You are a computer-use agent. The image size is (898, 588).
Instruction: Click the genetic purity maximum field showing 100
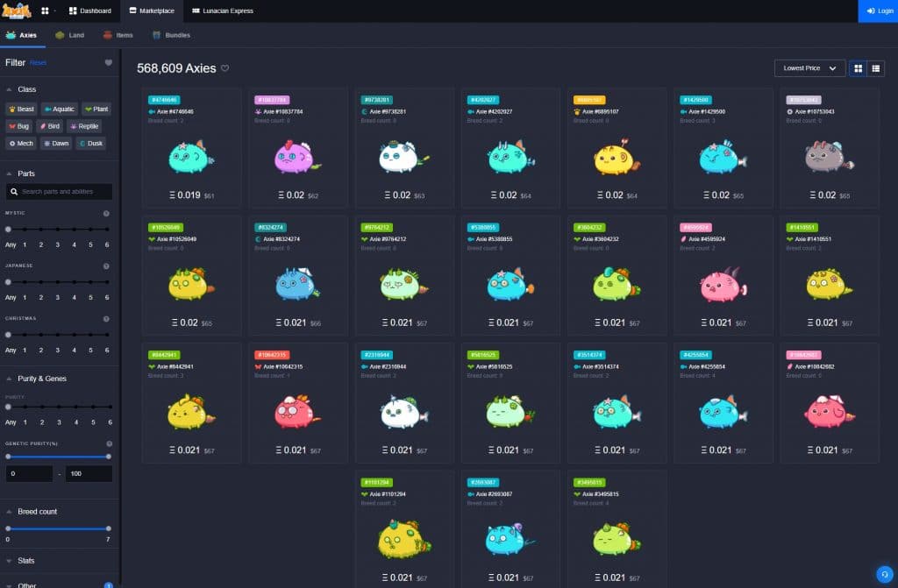(89, 474)
